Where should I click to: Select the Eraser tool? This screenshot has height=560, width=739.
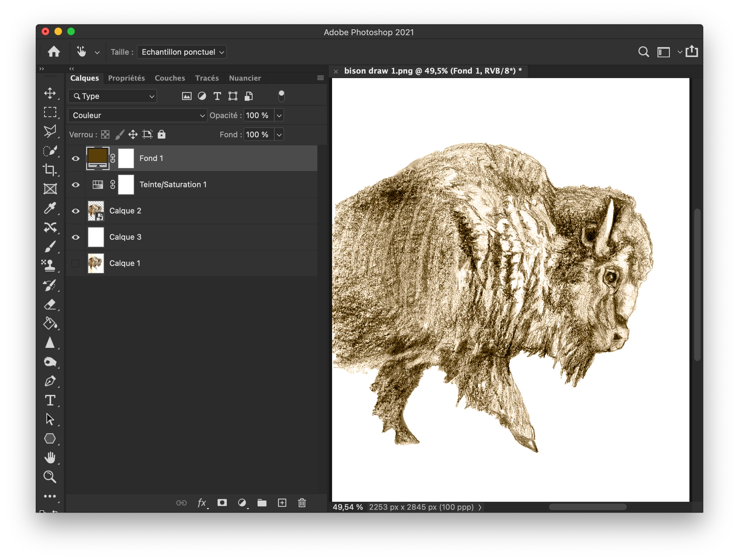coord(50,304)
